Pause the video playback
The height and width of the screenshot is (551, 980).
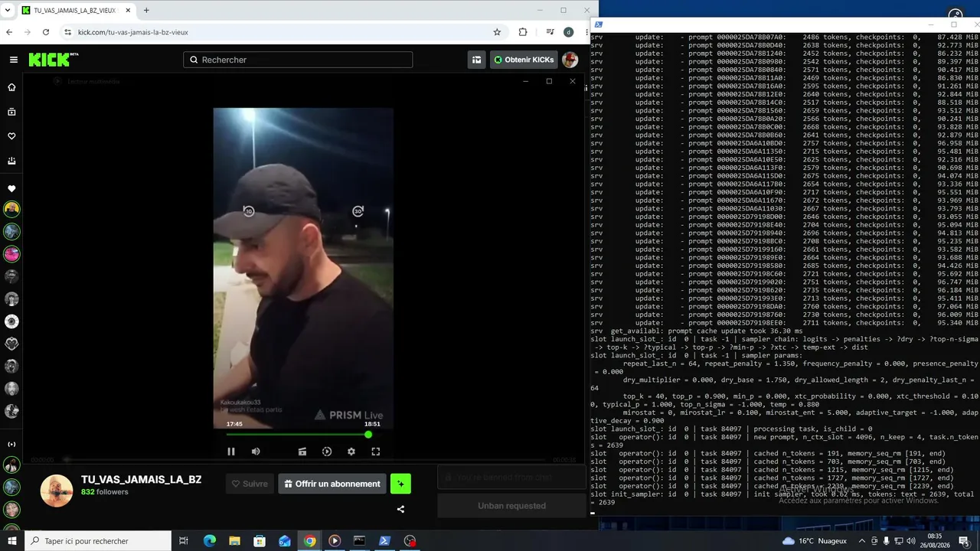point(231,452)
